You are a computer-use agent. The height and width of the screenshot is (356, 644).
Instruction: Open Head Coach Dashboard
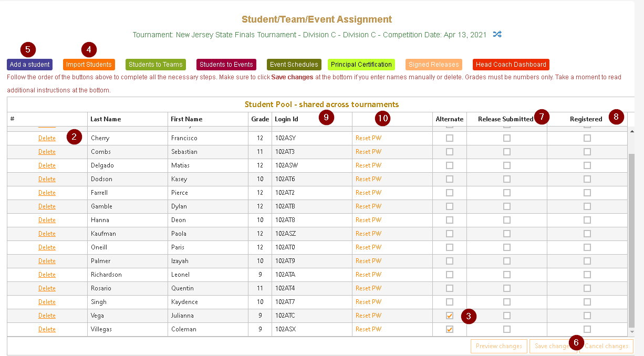point(511,65)
